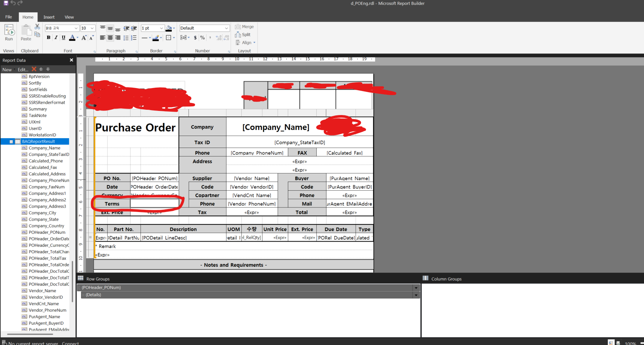The image size is (644, 345).
Task: Open the font size dropdown
Action: pos(92,28)
